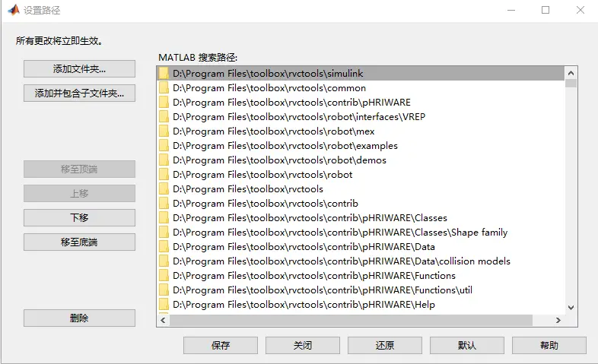
Task: Click 保存 button
Action: [x=221, y=345]
